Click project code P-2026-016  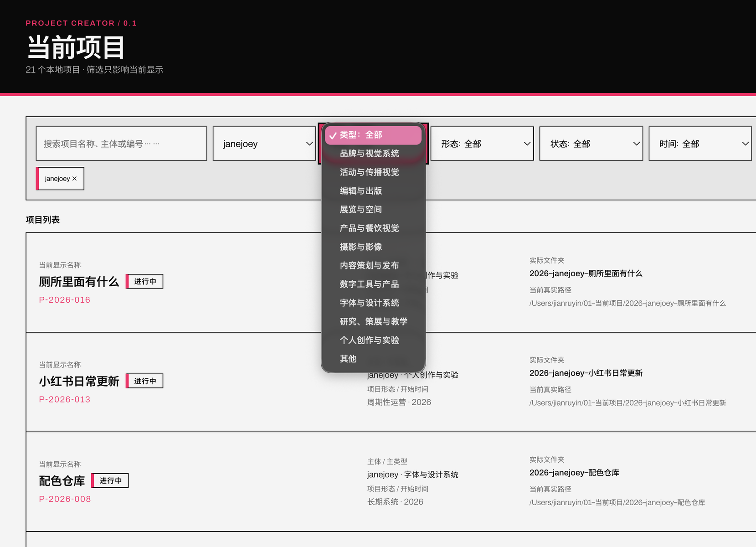tap(65, 300)
